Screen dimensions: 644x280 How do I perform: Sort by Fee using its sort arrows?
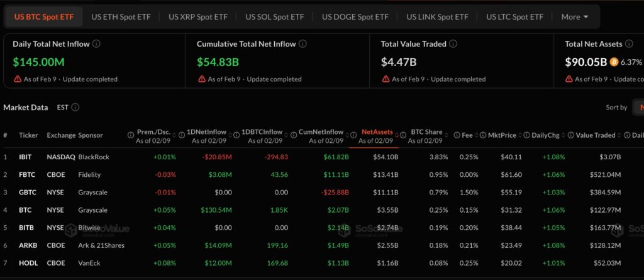(x=477, y=135)
